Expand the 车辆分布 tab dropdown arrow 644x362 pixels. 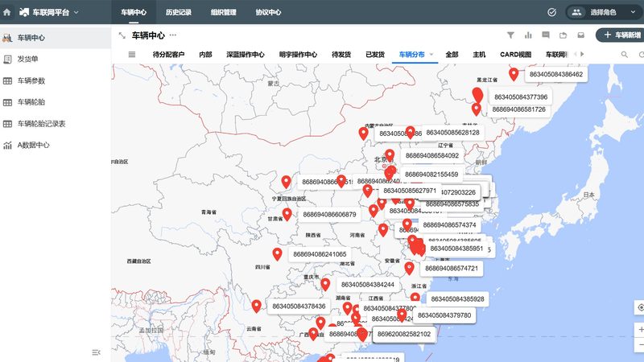tap(431, 54)
